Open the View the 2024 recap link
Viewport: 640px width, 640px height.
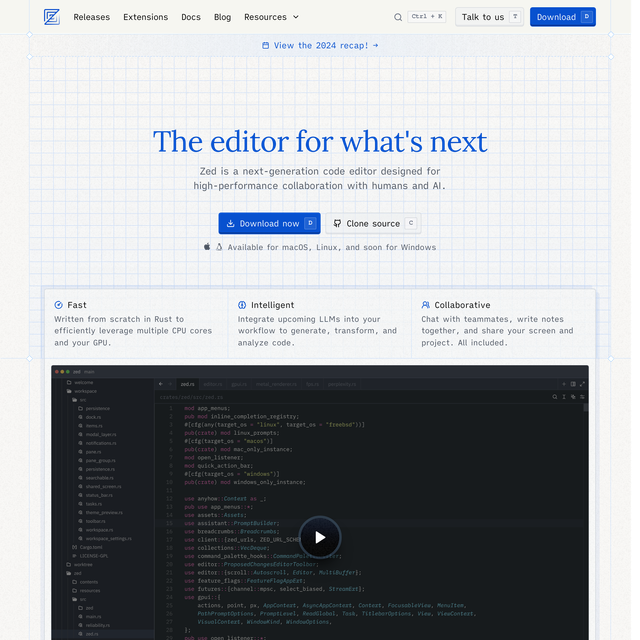tap(320, 45)
